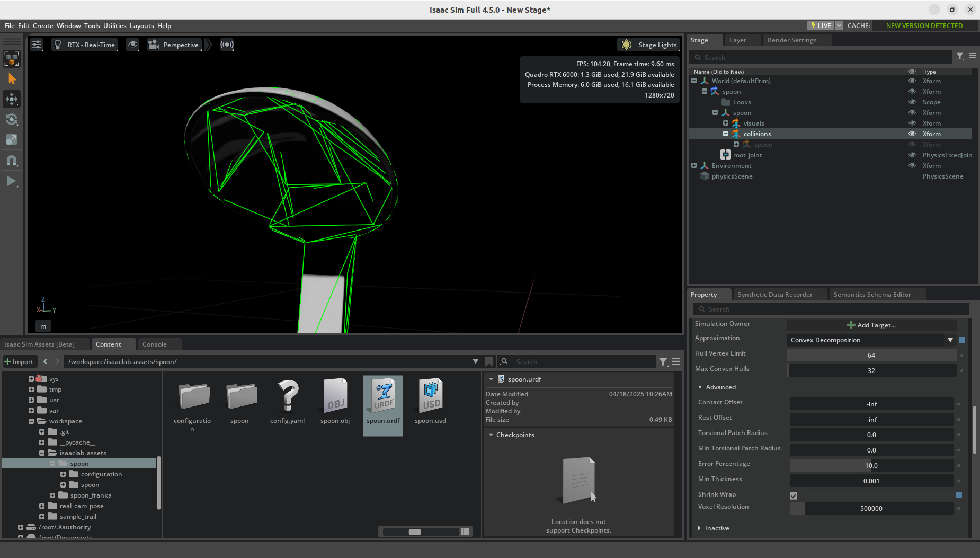
Task: Switch content browser to list view
Action: click(x=465, y=532)
